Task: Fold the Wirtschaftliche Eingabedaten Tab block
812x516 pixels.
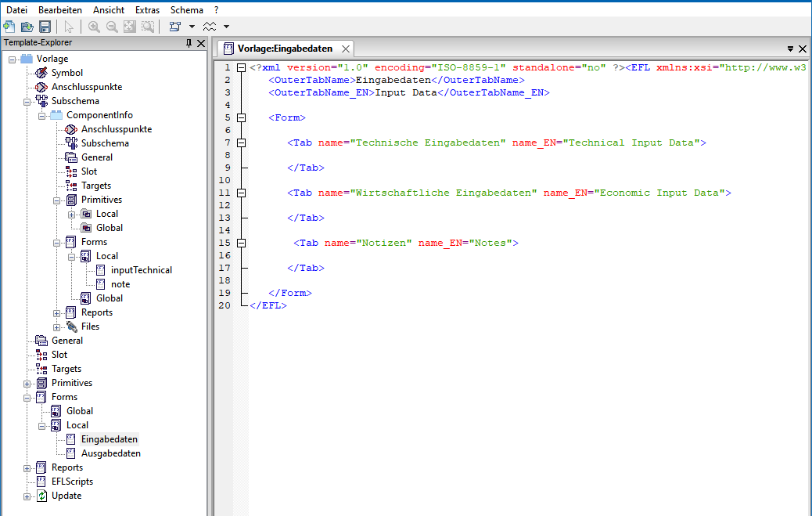Action: click(241, 193)
